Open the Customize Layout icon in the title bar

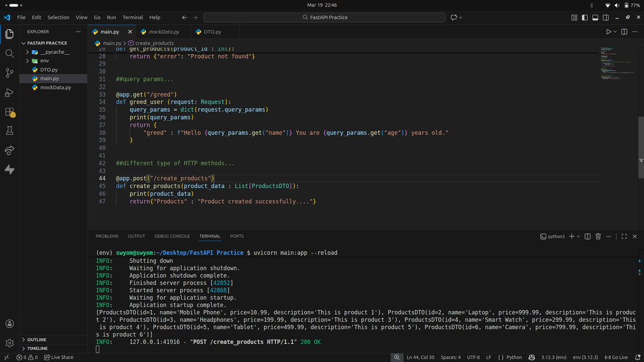tap(574, 17)
